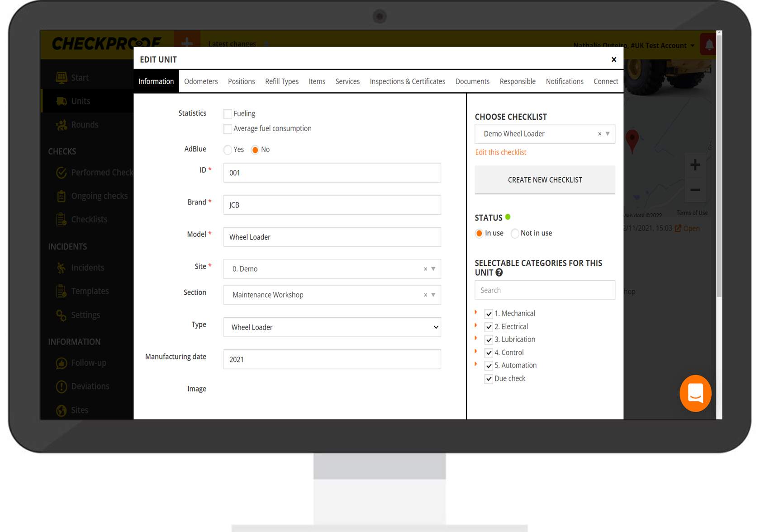Viewport: 760px width, 532px height.
Task: Open the Choose Checklist dropdown arrow
Action: click(x=608, y=134)
